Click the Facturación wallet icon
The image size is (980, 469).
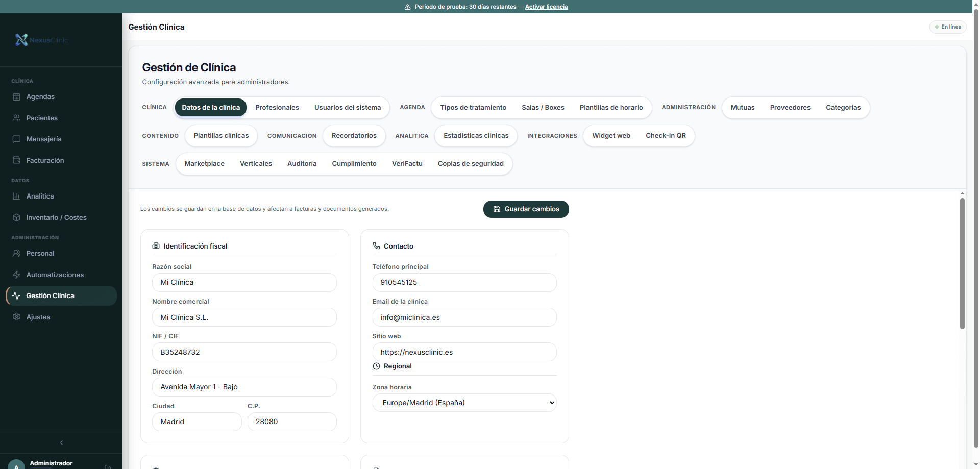coord(16,160)
